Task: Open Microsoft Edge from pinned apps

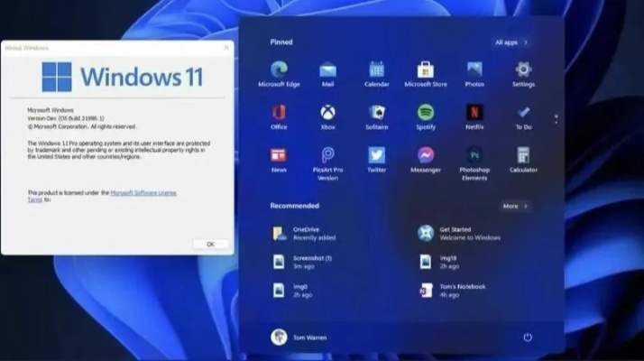Action: click(279, 75)
